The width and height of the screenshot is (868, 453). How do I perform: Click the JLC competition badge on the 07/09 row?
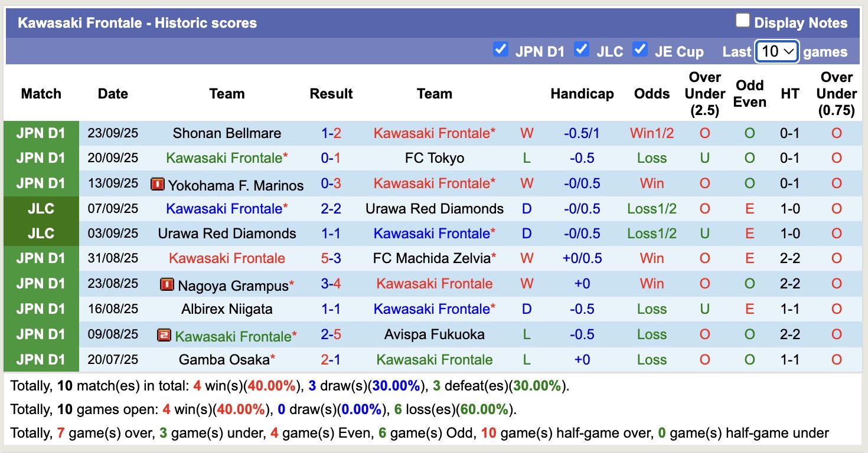(x=41, y=208)
